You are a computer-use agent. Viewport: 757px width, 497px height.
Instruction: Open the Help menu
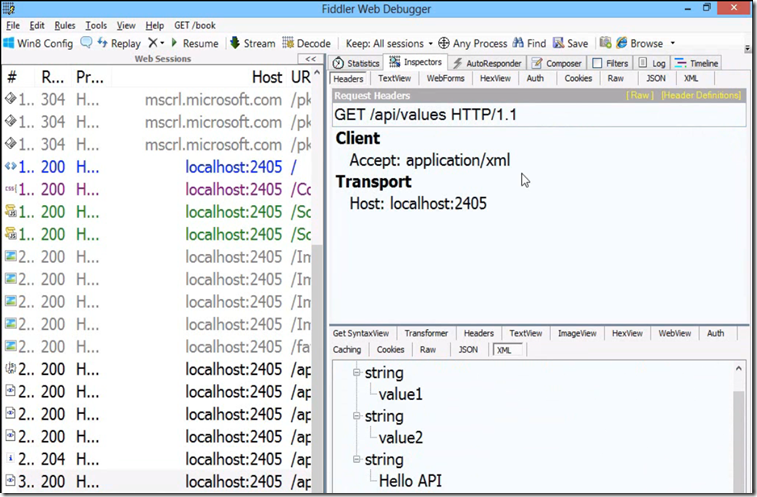[154, 26]
